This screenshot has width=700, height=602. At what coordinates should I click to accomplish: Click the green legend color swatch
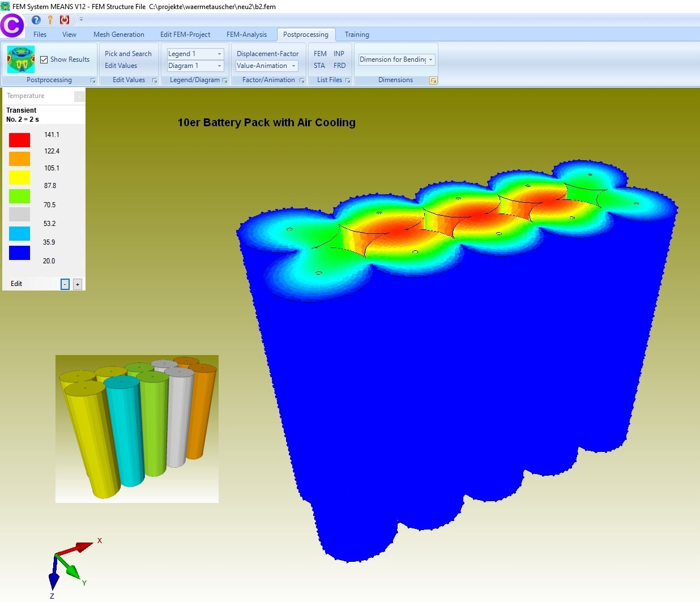coord(19,196)
